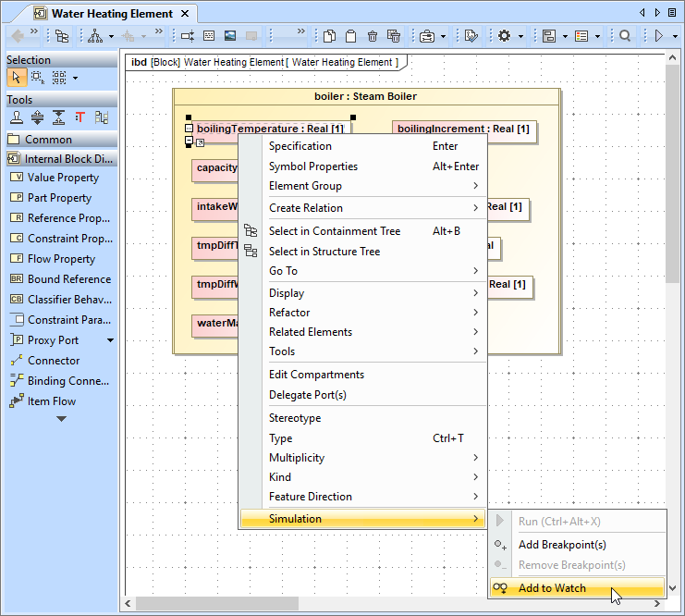This screenshot has width=685, height=616.
Task: Select the arrow selection tool
Action: (17, 78)
